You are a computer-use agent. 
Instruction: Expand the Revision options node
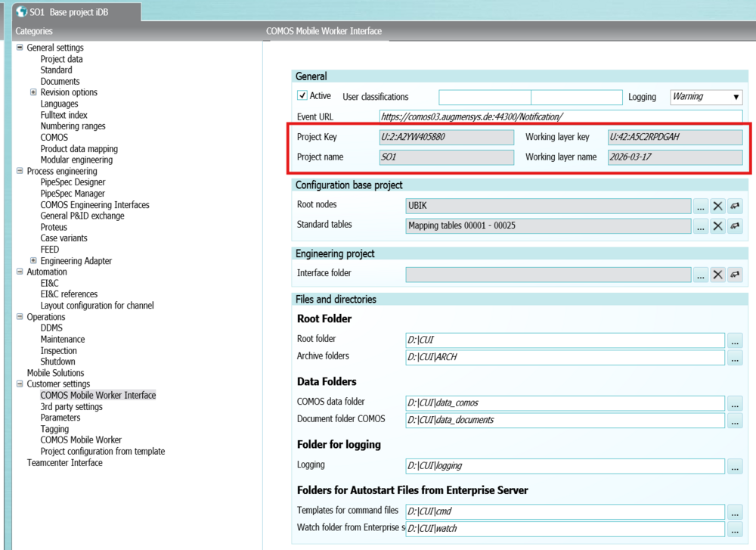pyautogui.click(x=33, y=92)
